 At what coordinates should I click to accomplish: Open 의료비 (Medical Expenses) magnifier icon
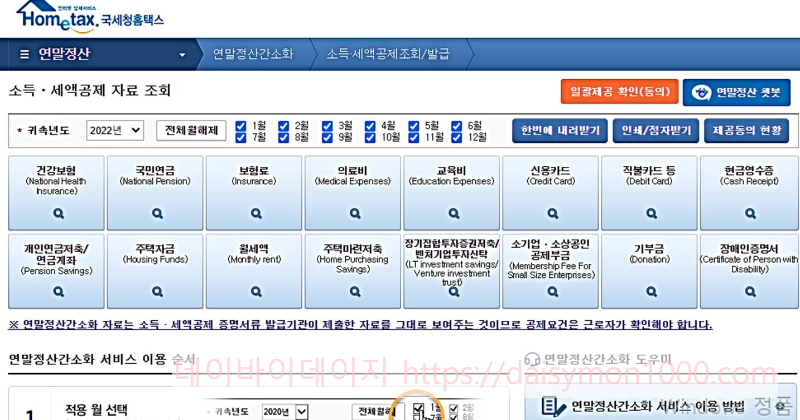(355, 213)
